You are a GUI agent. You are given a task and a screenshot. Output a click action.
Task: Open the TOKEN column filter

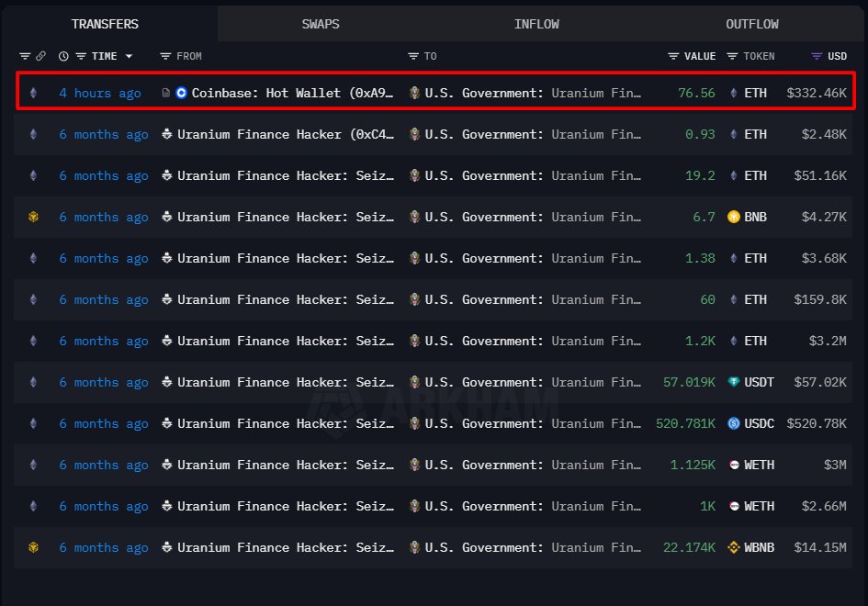(732, 56)
